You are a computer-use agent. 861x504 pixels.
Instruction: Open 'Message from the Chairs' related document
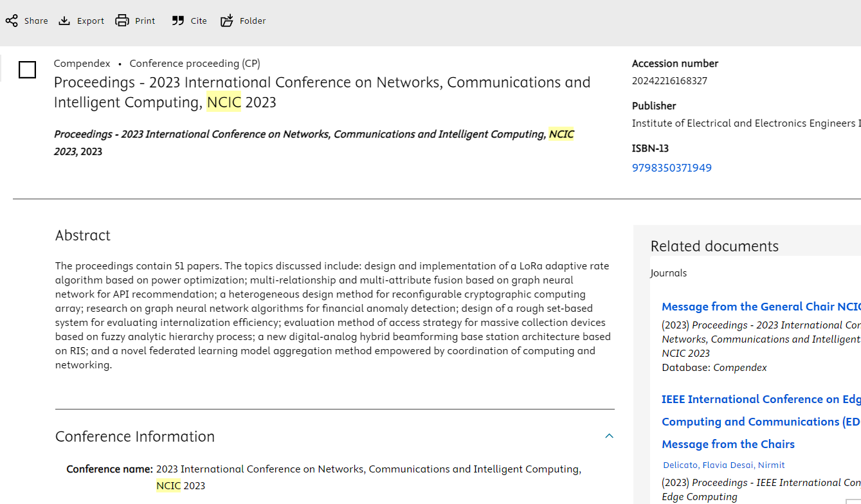728,444
